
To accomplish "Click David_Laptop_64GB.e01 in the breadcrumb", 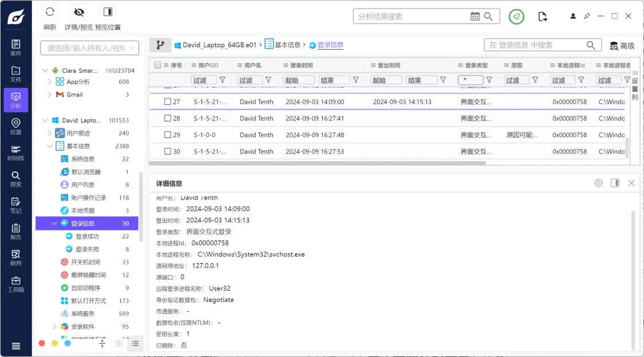I will point(219,45).
